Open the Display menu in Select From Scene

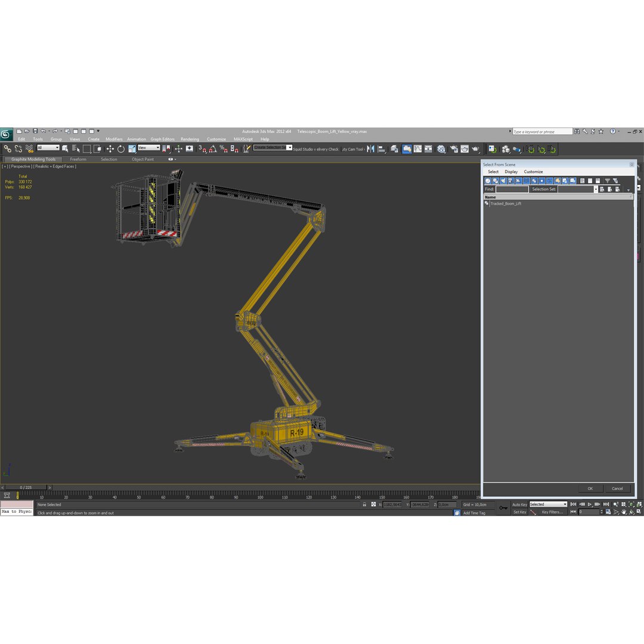[x=511, y=172]
